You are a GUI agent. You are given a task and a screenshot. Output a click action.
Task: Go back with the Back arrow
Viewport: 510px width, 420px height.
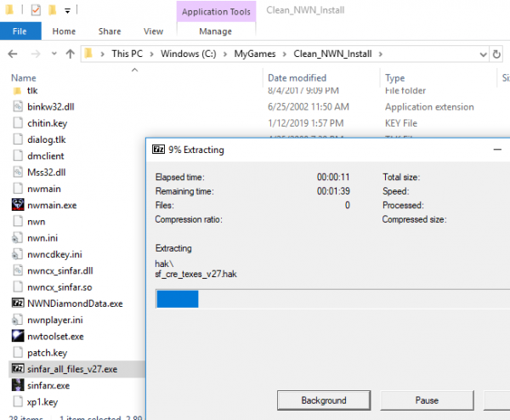(x=13, y=54)
